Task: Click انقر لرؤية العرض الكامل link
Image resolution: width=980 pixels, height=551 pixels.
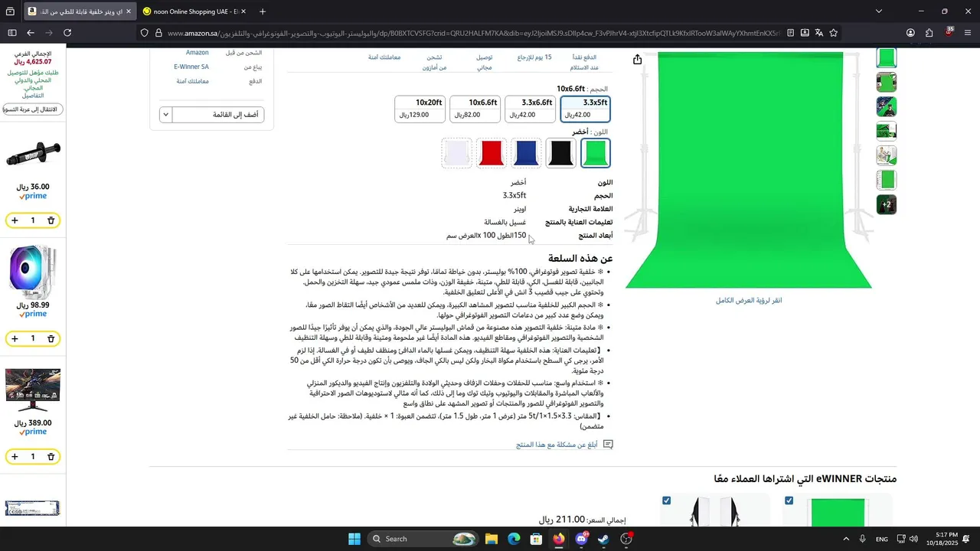Action: coord(749,300)
